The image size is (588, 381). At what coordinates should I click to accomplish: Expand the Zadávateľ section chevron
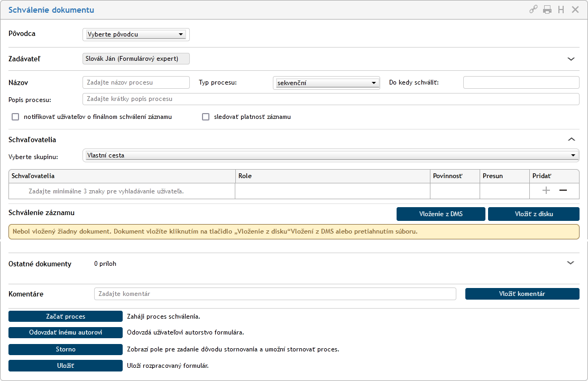pyautogui.click(x=571, y=59)
